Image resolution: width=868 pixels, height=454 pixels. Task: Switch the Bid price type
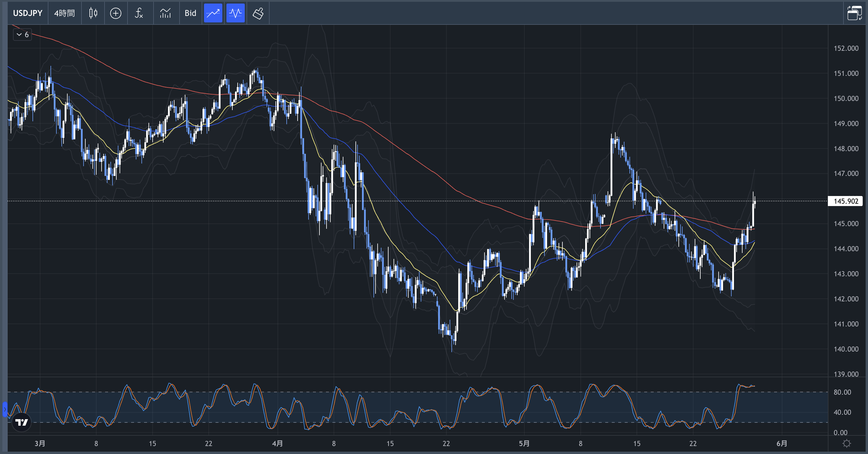point(190,13)
